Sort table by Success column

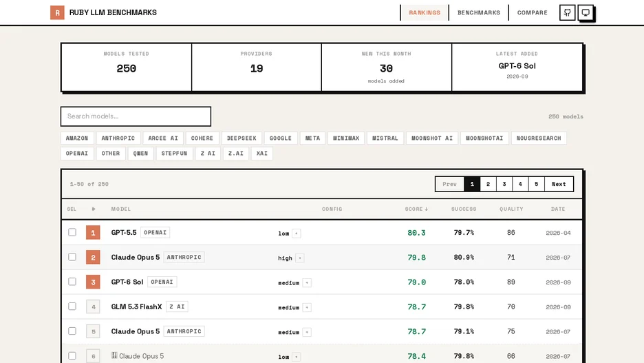(464, 209)
